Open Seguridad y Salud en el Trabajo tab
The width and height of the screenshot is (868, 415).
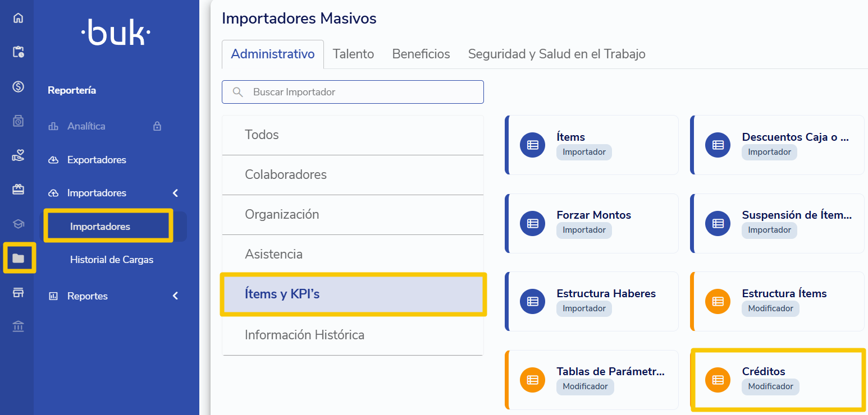point(556,54)
